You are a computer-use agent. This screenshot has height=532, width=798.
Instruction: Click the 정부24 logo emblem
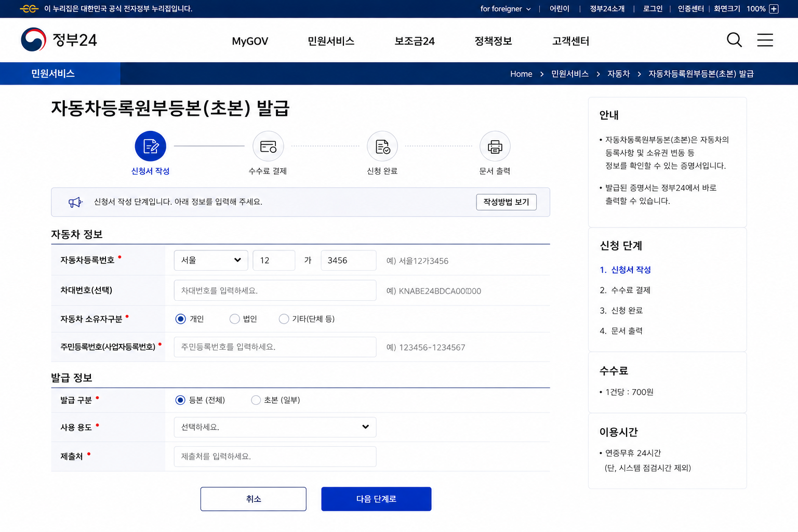34,40
